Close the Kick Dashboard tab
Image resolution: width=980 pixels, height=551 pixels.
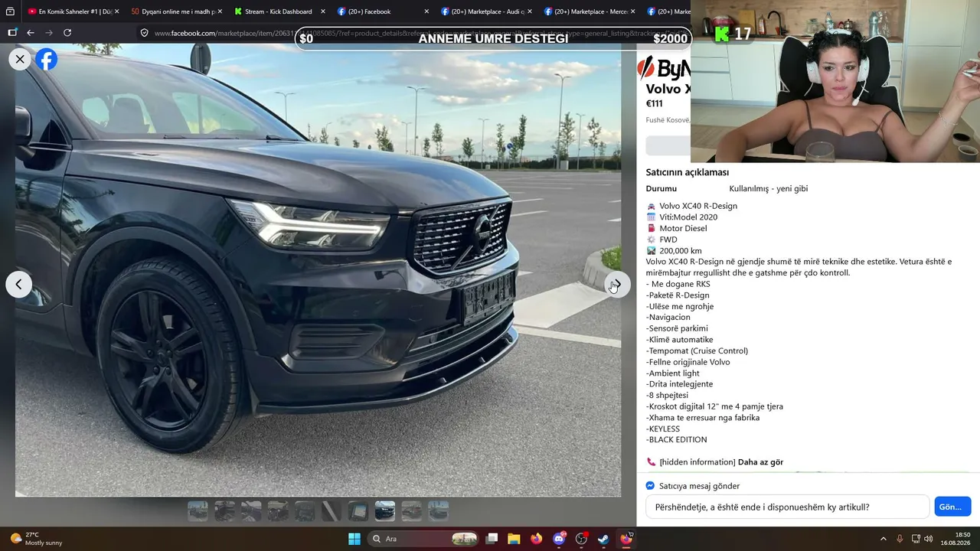click(323, 11)
